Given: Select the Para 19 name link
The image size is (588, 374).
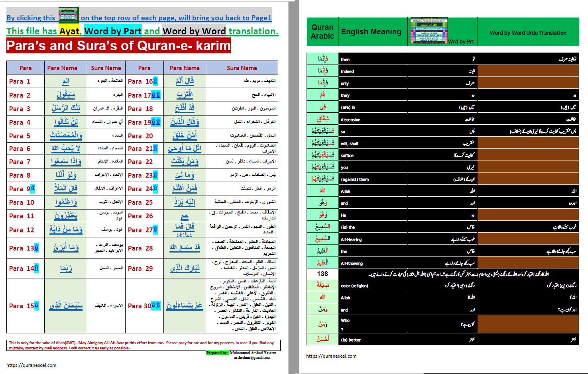Looking at the screenshot, I should coord(185,122).
